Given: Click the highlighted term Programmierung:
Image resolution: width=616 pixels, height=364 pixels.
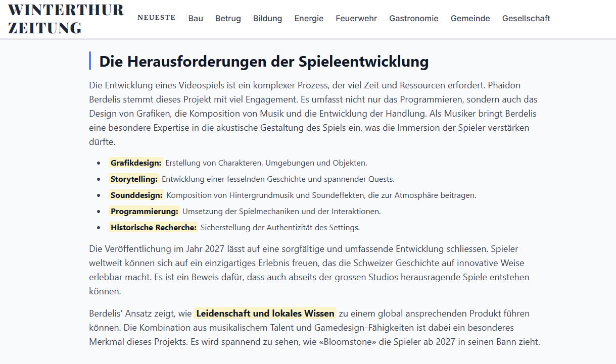Looking at the screenshot, I should point(145,211).
